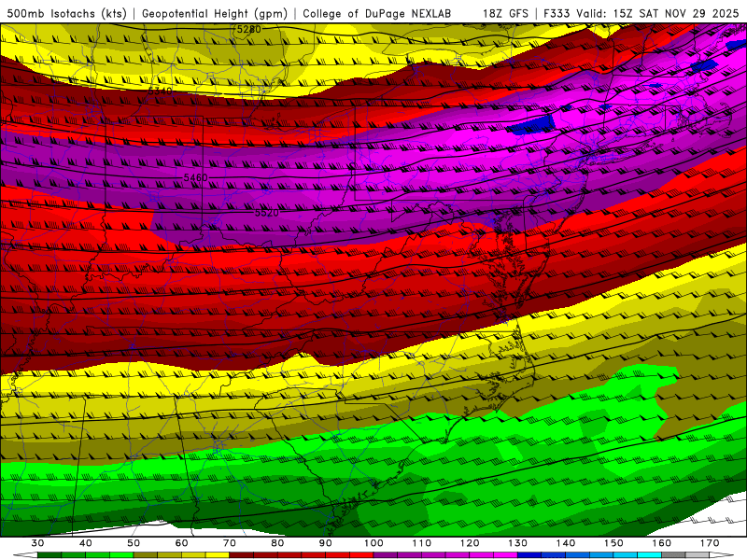
Task: Click the 160 label on the color scale
Action: click(x=662, y=543)
